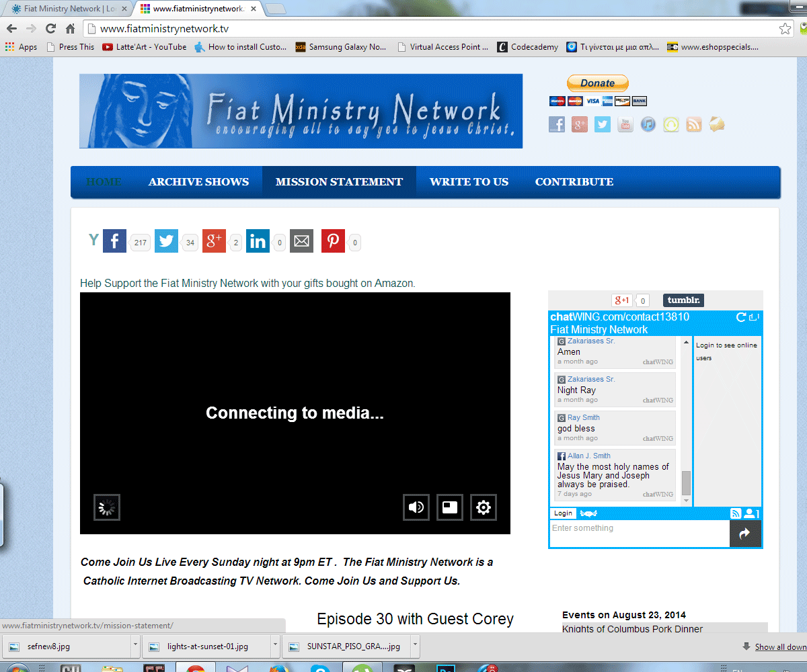Click the header Twitter bird icon
The width and height of the screenshot is (807, 672).
pos(603,124)
